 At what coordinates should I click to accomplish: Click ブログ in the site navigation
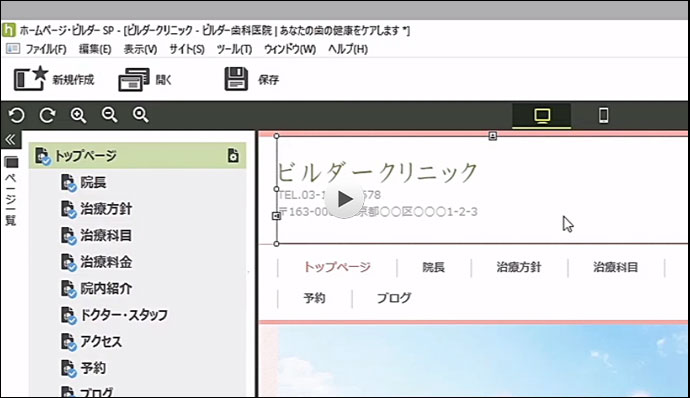click(394, 298)
